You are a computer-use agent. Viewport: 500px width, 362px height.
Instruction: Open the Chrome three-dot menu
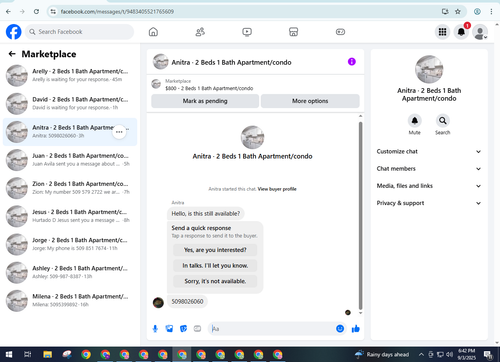click(491, 12)
